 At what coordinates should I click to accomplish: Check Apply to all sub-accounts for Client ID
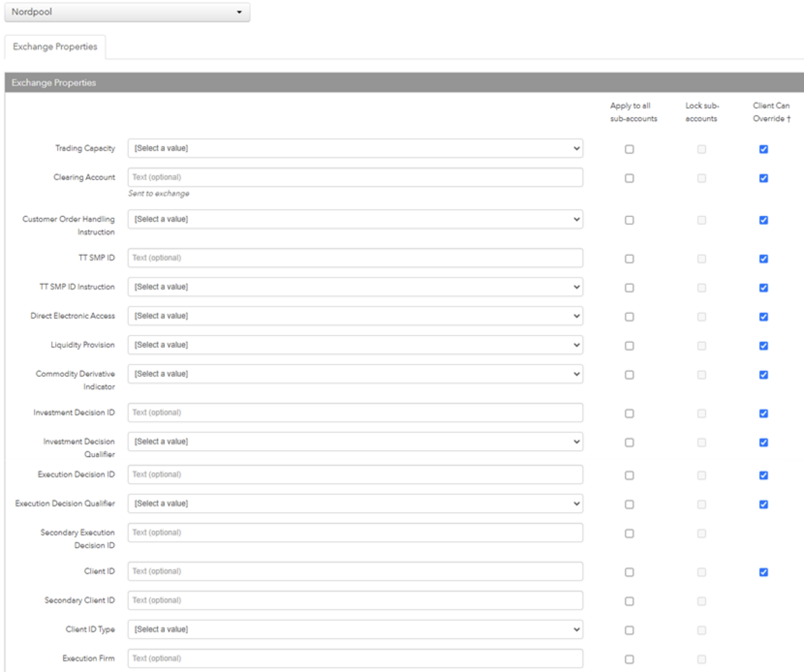[x=629, y=572]
